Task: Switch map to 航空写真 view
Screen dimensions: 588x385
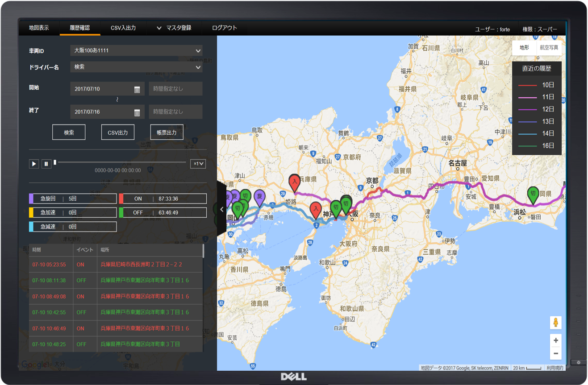Action: click(x=549, y=48)
